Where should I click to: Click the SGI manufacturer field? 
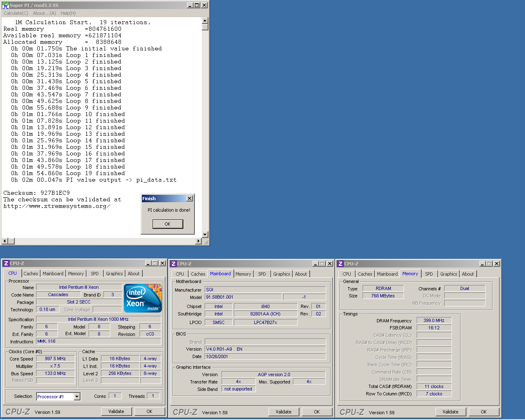pos(265,290)
